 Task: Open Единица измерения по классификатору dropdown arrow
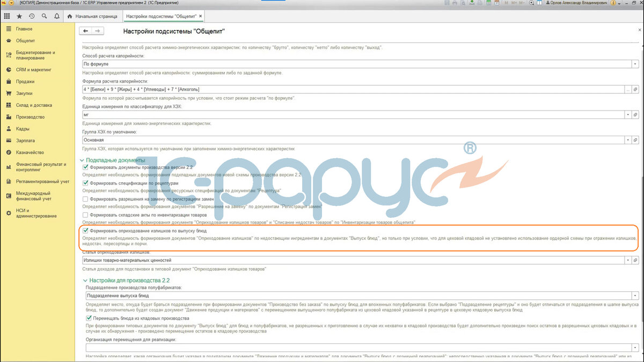click(627, 115)
